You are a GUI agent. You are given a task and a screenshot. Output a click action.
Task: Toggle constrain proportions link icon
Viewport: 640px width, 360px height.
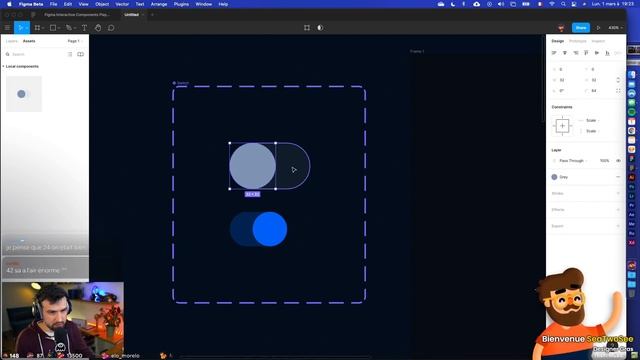point(618,80)
